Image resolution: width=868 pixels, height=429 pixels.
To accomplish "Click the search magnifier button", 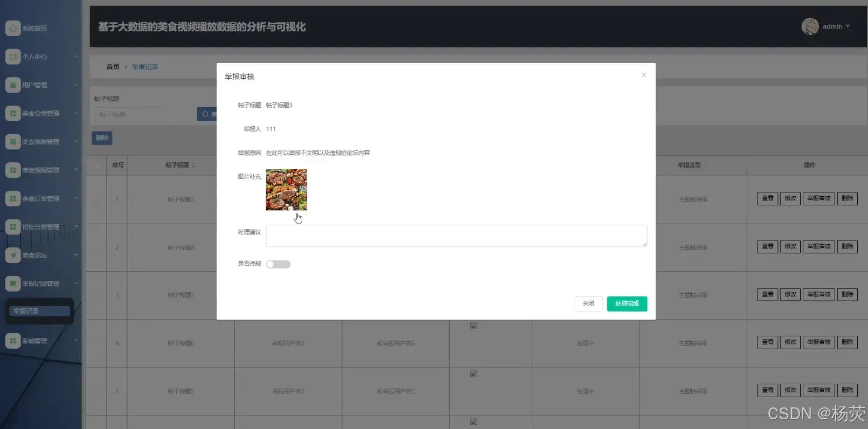I will coord(207,114).
